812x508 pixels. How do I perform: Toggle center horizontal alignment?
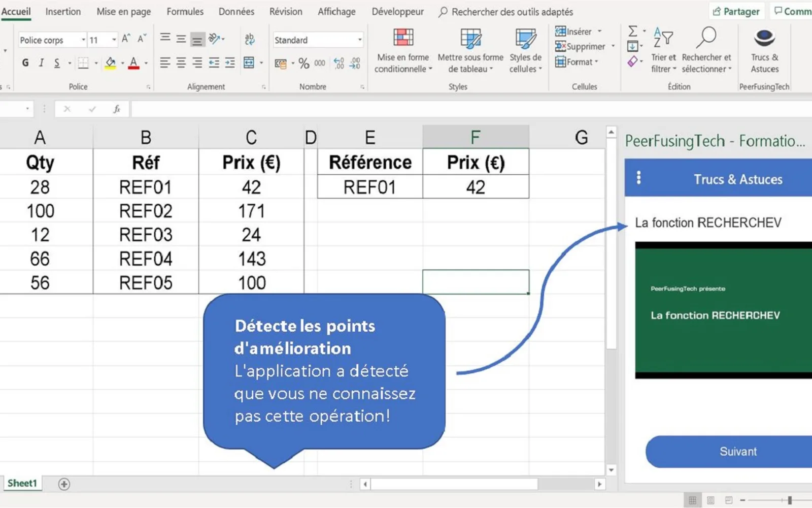pyautogui.click(x=181, y=63)
